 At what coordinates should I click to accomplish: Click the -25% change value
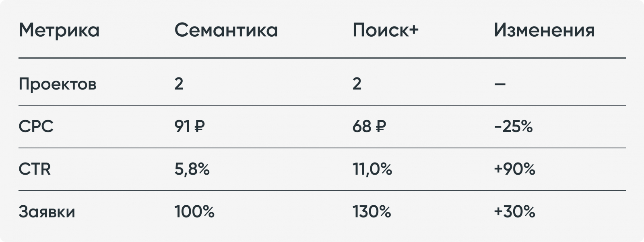(x=513, y=127)
